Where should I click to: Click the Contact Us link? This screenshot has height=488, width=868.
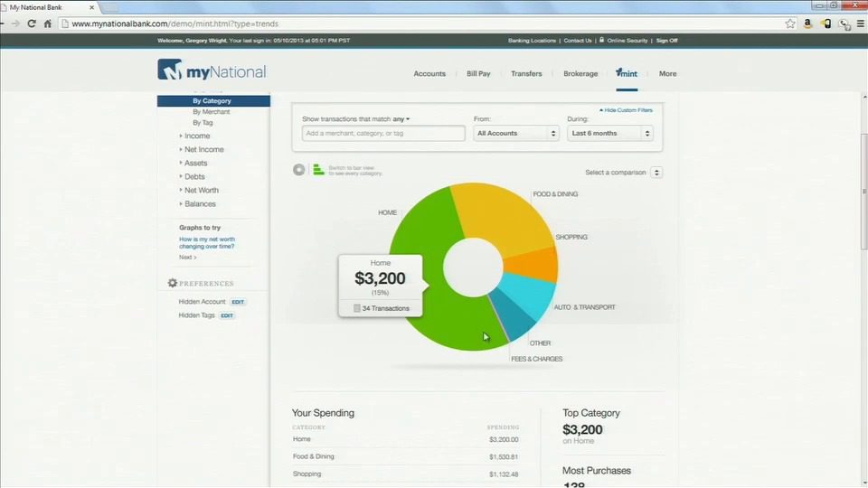[x=578, y=41]
